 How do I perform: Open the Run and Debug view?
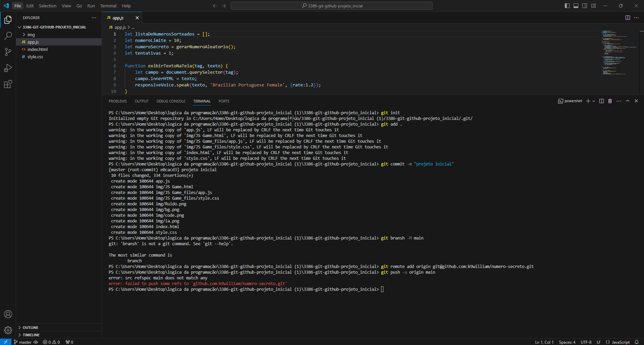[x=8, y=68]
